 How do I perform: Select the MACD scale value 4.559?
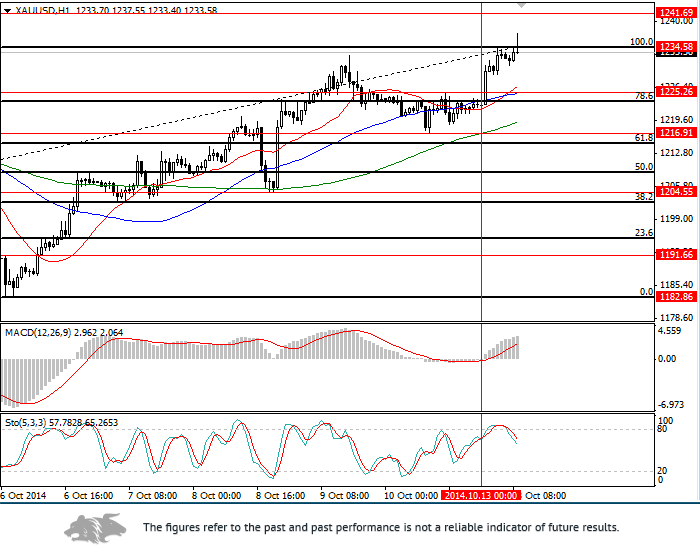670,331
